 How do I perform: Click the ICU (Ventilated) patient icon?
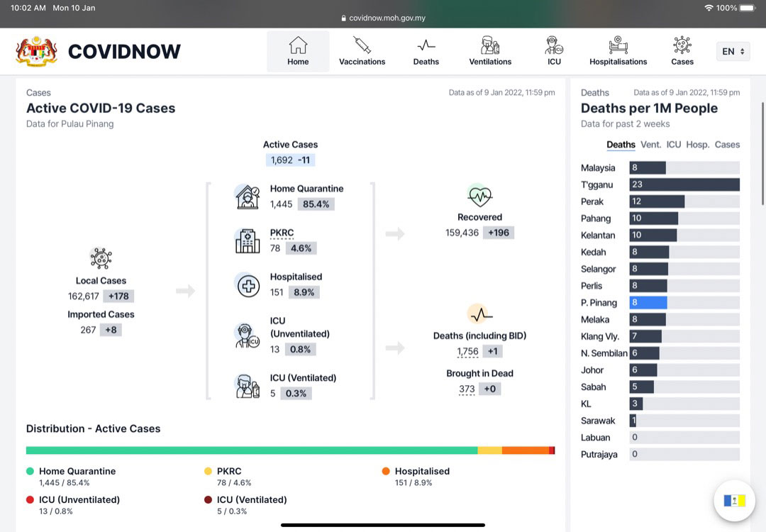click(248, 386)
